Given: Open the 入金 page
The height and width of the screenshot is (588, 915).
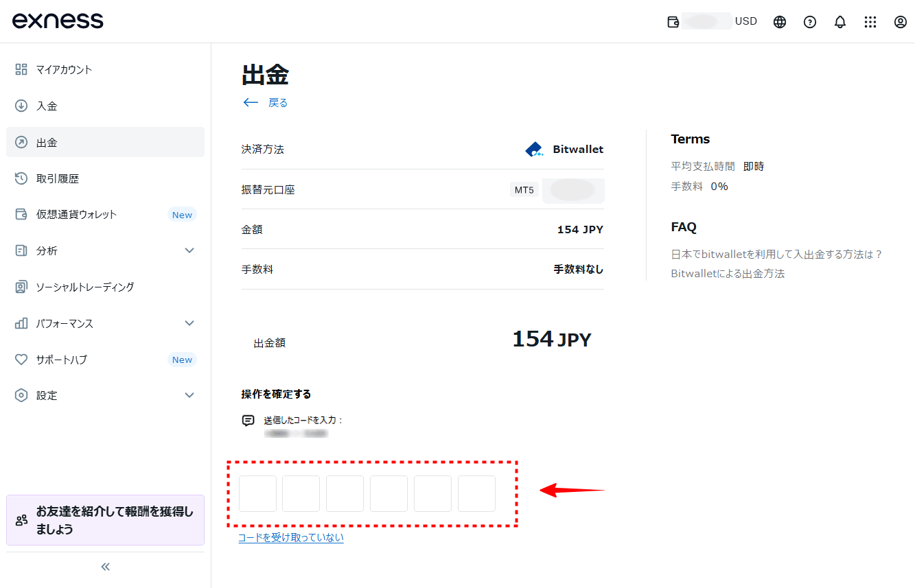Looking at the screenshot, I should [x=106, y=106].
